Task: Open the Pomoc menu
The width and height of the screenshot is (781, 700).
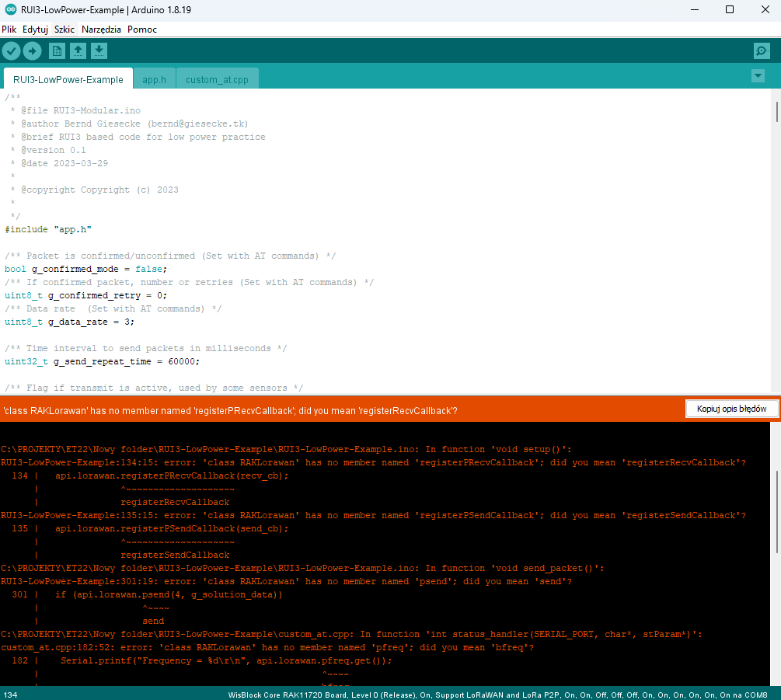Action: point(142,30)
